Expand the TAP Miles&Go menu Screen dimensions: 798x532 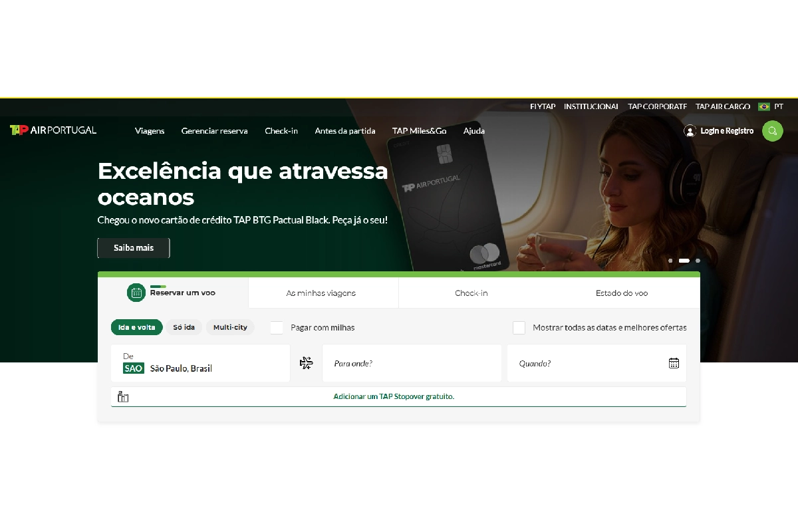point(420,131)
